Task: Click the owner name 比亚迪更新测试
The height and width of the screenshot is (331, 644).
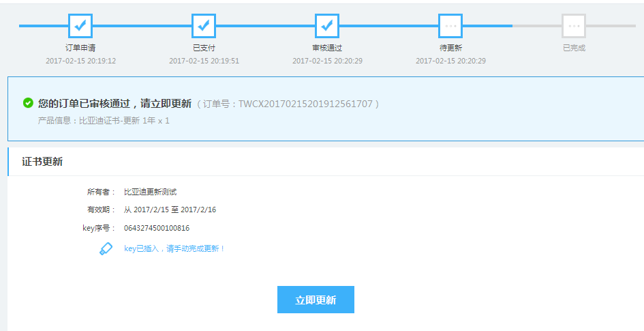Action: pyautogui.click(x=150, y=192)
